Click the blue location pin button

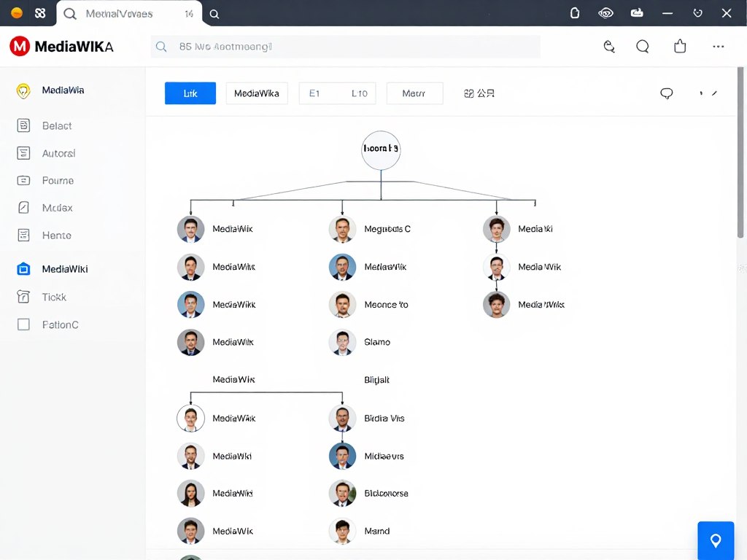coord(716,540)
